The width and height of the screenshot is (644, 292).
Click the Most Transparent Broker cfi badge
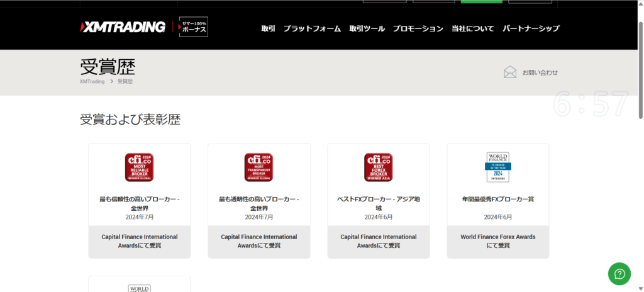258,167
